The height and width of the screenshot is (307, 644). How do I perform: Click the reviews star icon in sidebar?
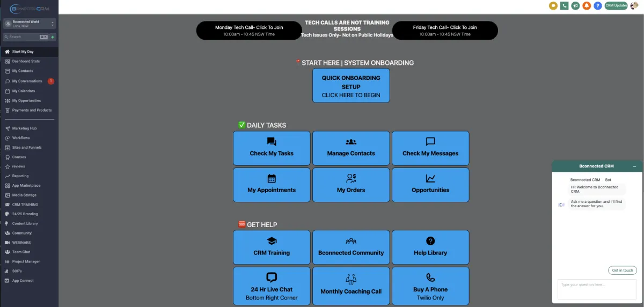[x=8, y=166]
